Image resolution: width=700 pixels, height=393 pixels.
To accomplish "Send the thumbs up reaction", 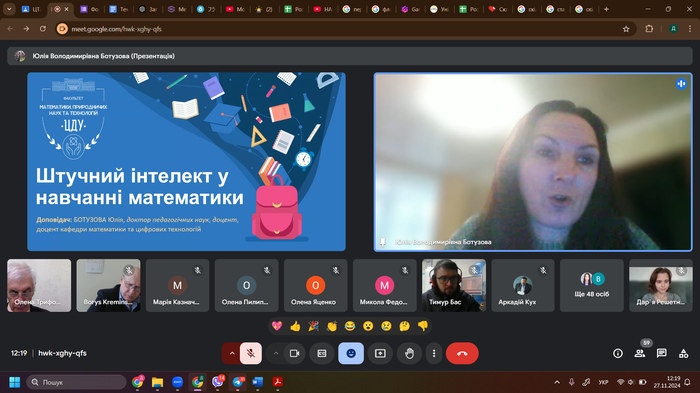I will [295, 326].
